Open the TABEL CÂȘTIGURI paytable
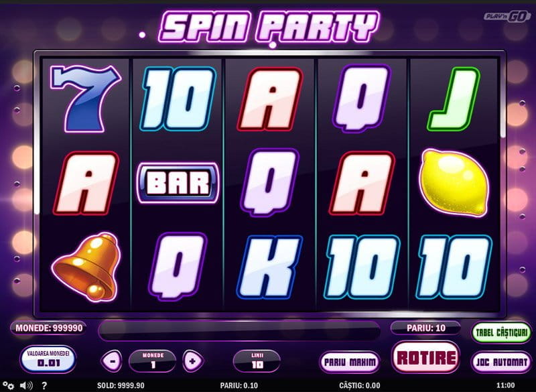 (x=502, y=332)
